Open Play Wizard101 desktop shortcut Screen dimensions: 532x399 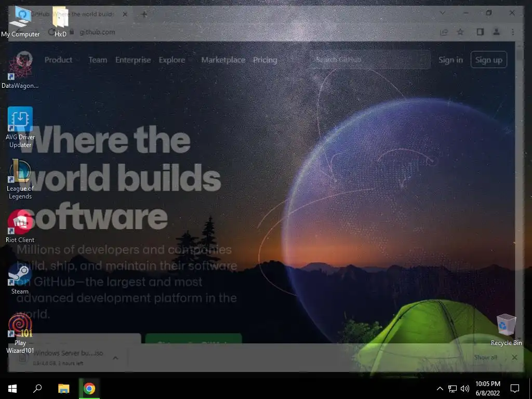point(20,333)
